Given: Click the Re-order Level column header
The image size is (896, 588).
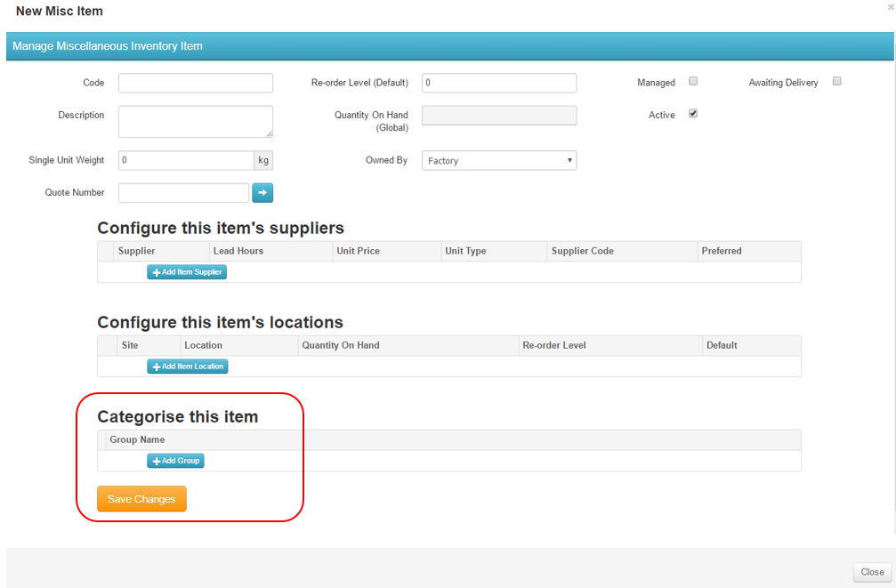Looking at the screenshot, I should (x=610, y=345).
